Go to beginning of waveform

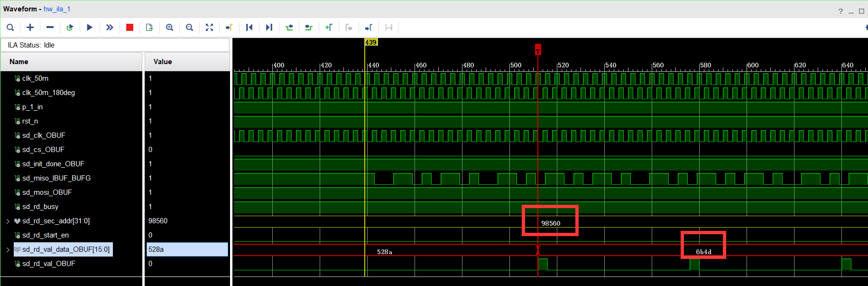click(x=249, y=28)
